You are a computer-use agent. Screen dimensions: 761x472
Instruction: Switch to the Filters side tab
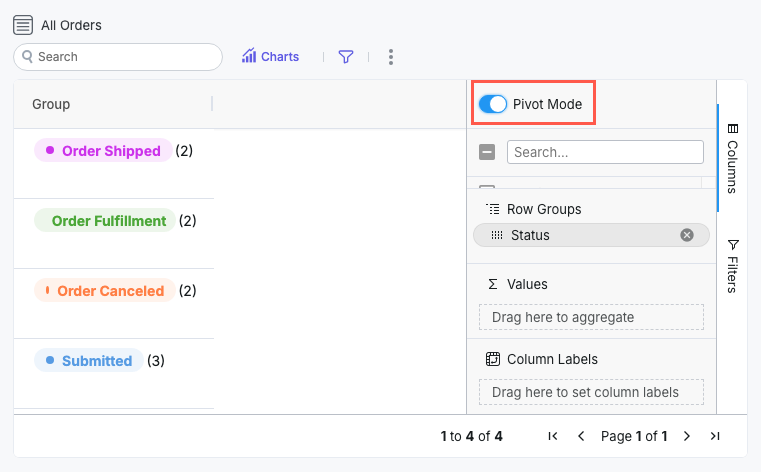click(732, 266)
